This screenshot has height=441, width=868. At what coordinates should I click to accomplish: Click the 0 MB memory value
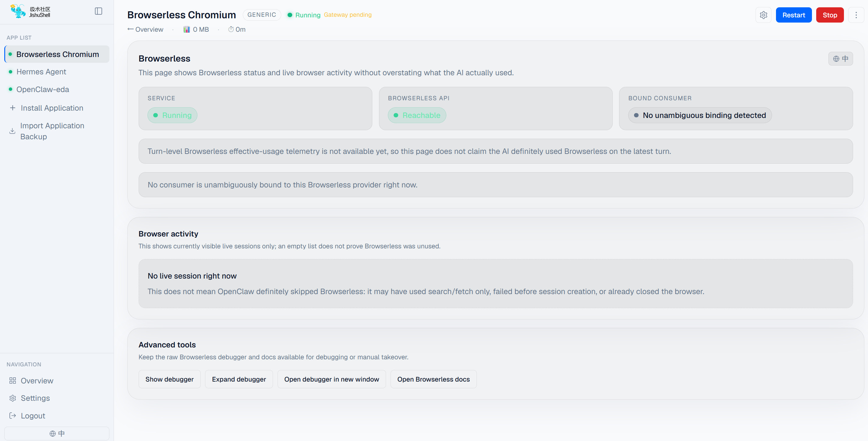(201, 29)
